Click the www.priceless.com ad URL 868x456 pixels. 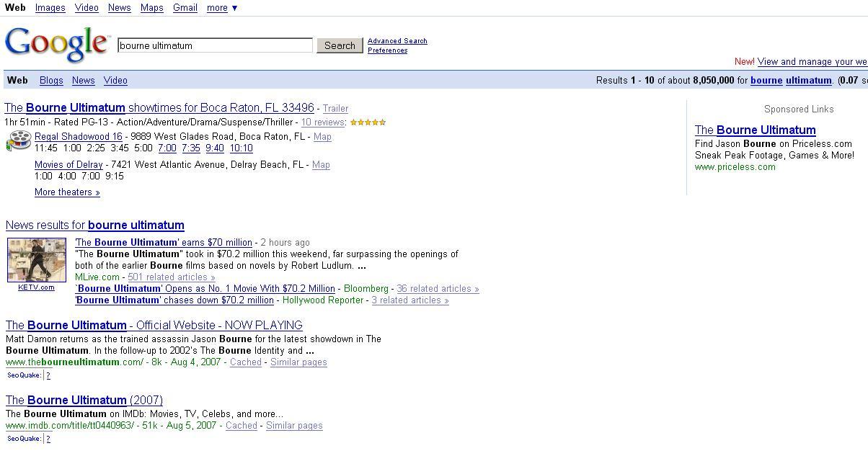coord(735,167)
